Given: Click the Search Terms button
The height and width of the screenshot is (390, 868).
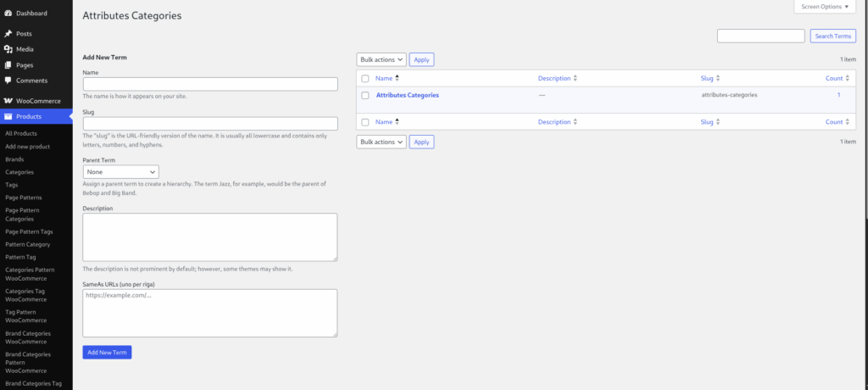Looking at the screenshot, I should [x=832, y=36].
